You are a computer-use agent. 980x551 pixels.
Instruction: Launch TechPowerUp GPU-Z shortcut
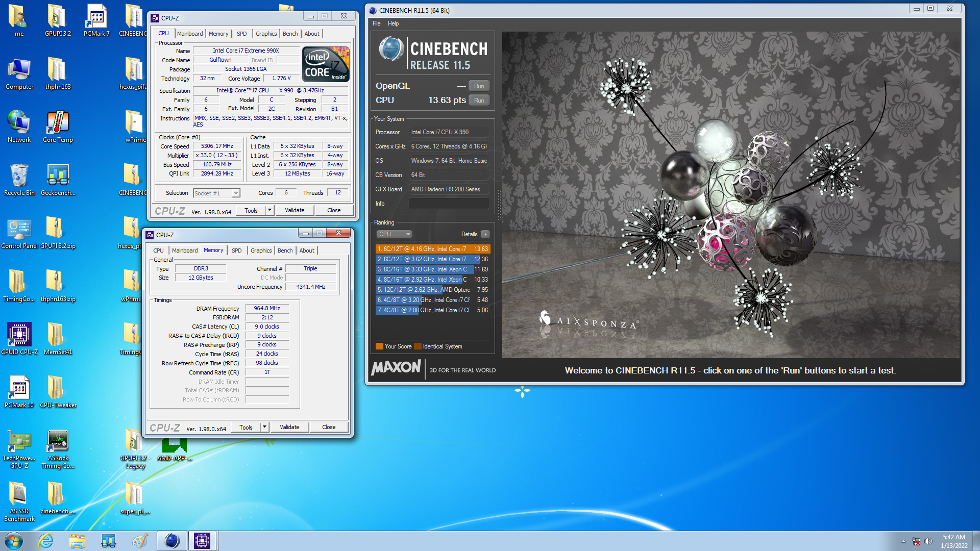pos(19,448)
